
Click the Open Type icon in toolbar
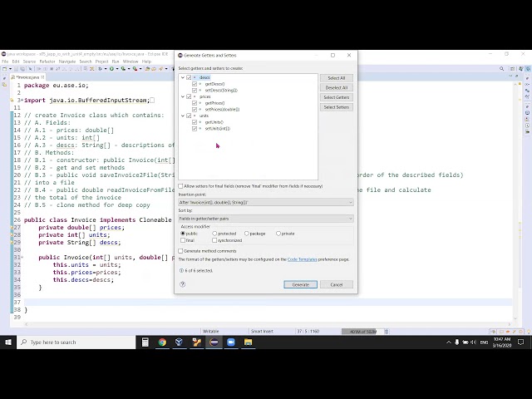click(x=148, y=69)
